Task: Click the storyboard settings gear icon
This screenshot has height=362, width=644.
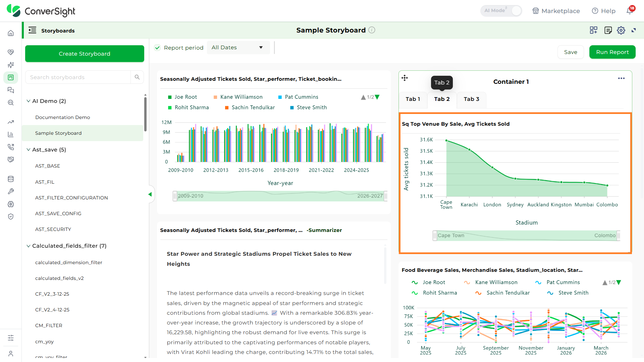Action: tap(621, 30)
